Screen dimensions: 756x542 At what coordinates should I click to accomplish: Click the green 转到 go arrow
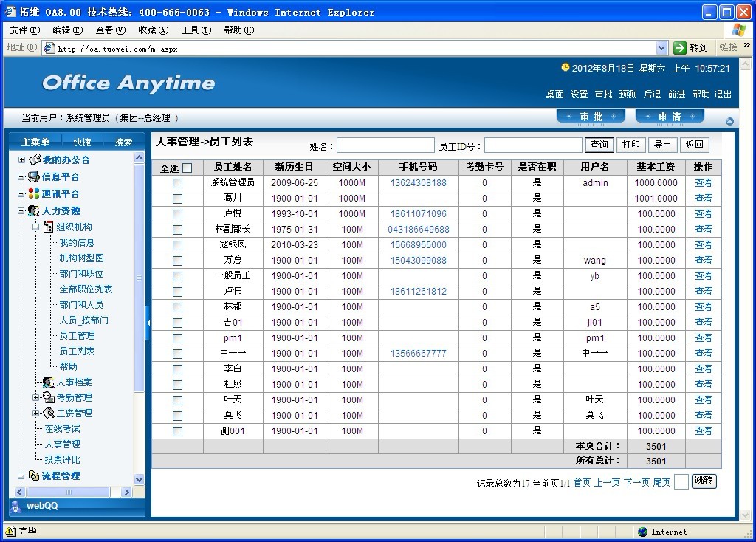coord(680,48)
